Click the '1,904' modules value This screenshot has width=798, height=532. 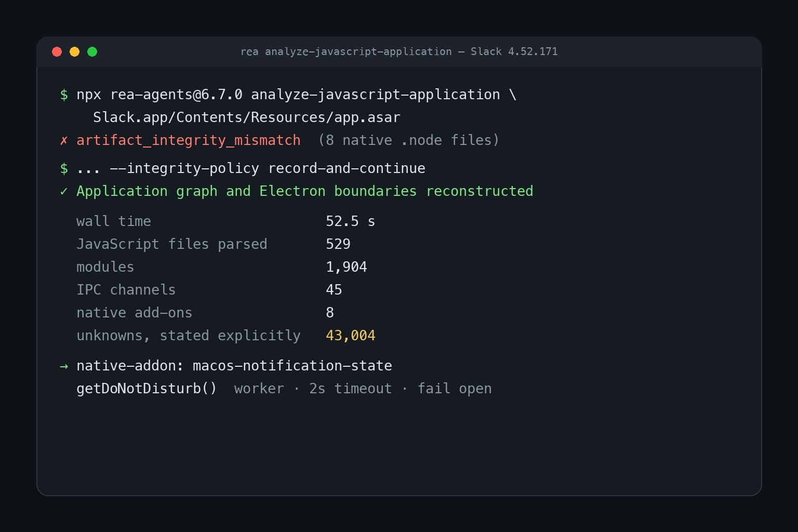[x=347, y=267]
